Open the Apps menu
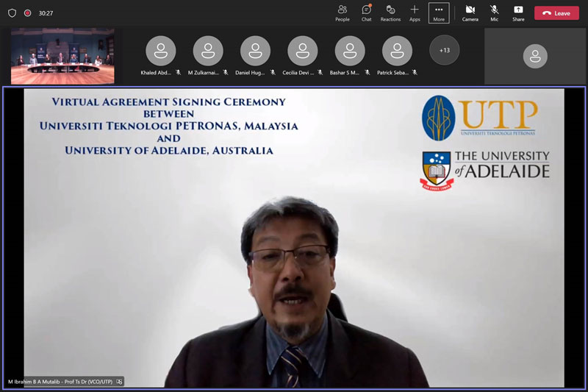Image resolution: width=588 pixels, height=392 pixels. click(415, 13)
